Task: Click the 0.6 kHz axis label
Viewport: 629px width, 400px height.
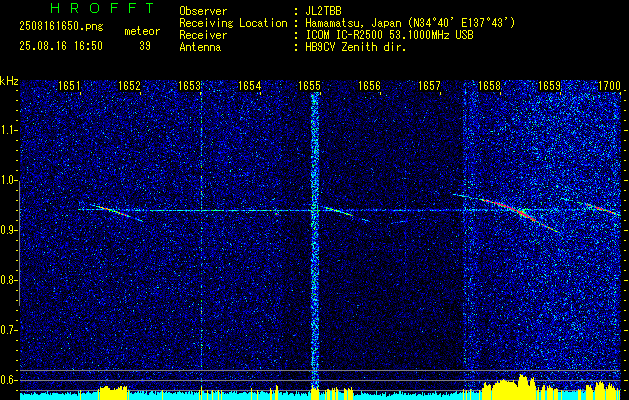Action: [x=8, y=380]
